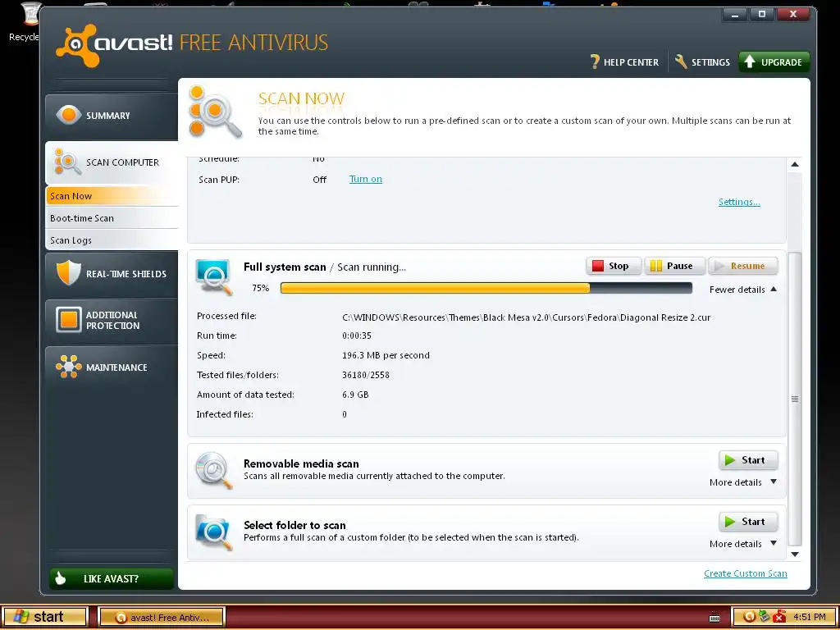
Task: Click the Maintenance dots icon
Action: pyautogui.click(x=69, y=367)
